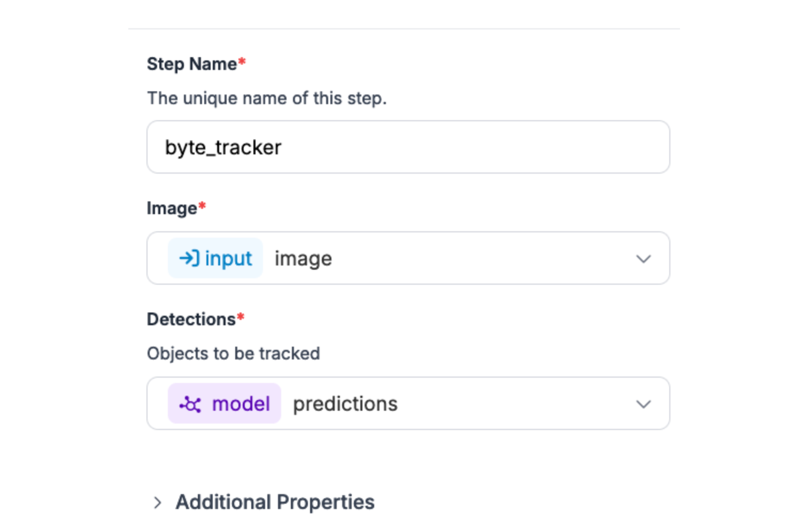Click the Detections field label

tap(191, 319)
